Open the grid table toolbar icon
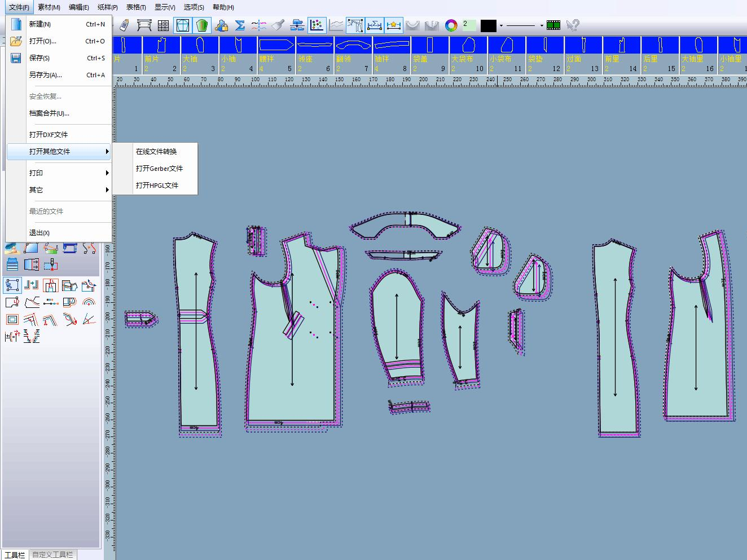Screen dimensions: 747x560 click(x=163, y=25)
